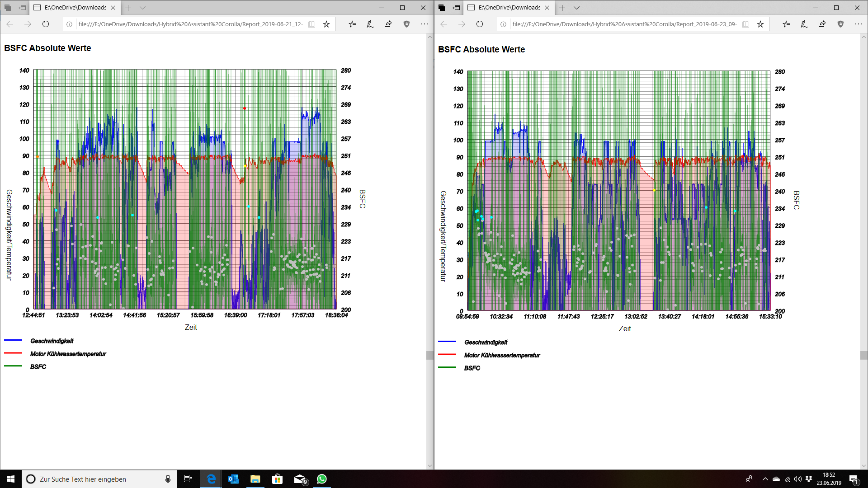Open reading view in right Edge window
Image resolution: width=868 pixels, height=488 pixels.
(745, 24)
